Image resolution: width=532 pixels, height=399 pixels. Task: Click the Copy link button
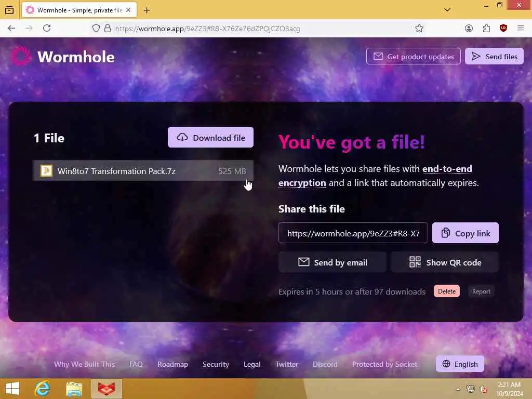click(465, 233)
